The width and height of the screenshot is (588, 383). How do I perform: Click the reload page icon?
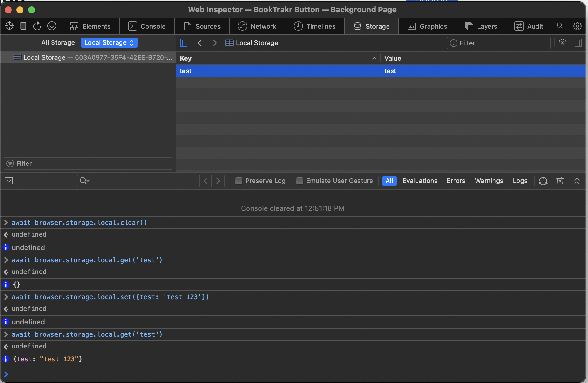[x=37, y=26]
